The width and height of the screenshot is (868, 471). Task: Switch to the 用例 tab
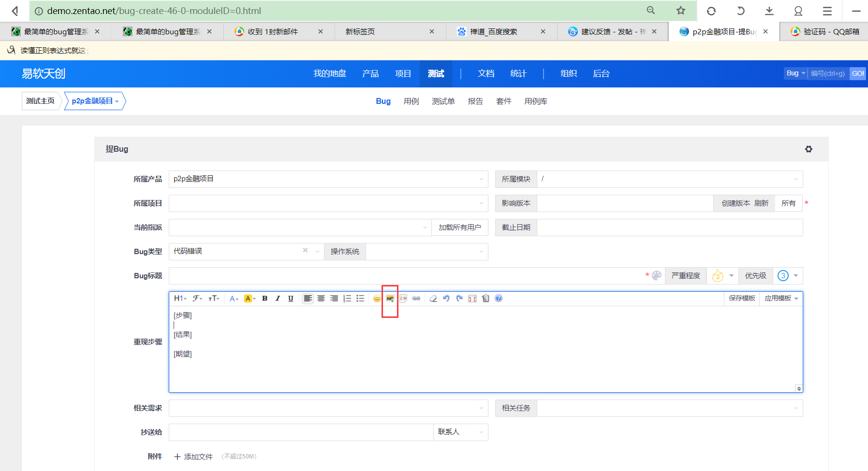coord(411,101)
